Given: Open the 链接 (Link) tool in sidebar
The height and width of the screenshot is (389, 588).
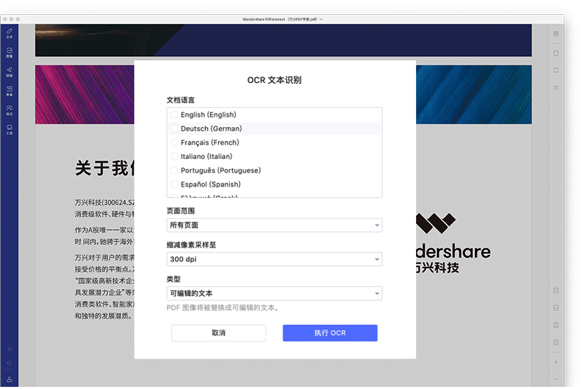Looking at the screenshot, I should [9, 72].
